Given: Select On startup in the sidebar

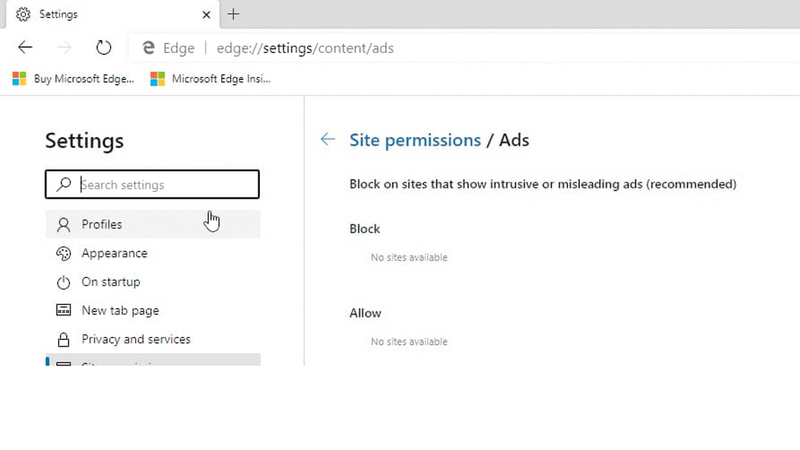Looking at the screenshot, I should click(110, 282).
